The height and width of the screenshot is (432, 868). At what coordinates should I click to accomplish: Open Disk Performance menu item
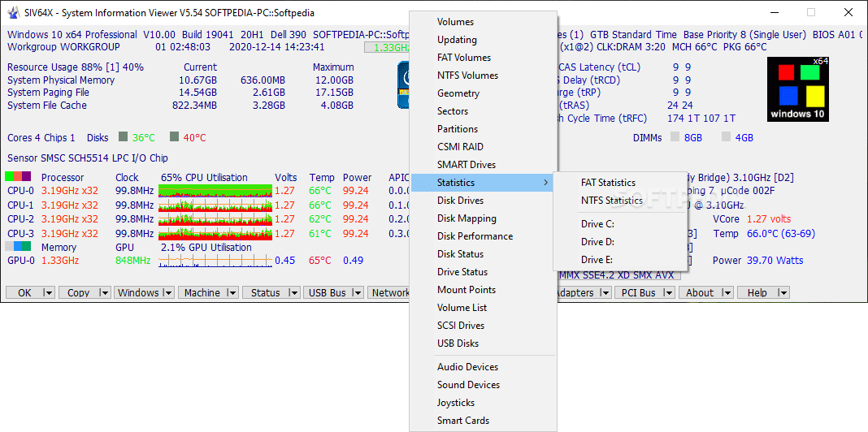pyautogui.click(x=482, y=236)
